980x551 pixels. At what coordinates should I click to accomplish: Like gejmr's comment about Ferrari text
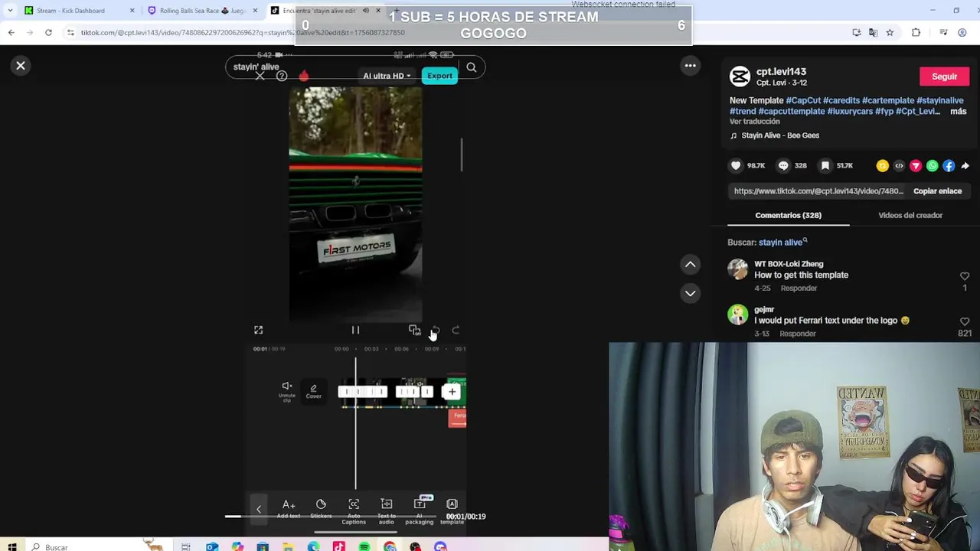pos(965,322)
